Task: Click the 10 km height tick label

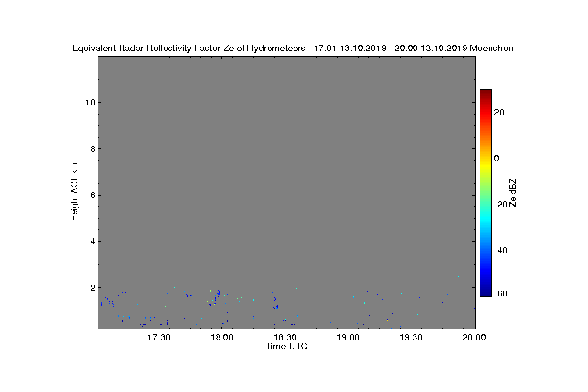Action: [x=89, y=102]
